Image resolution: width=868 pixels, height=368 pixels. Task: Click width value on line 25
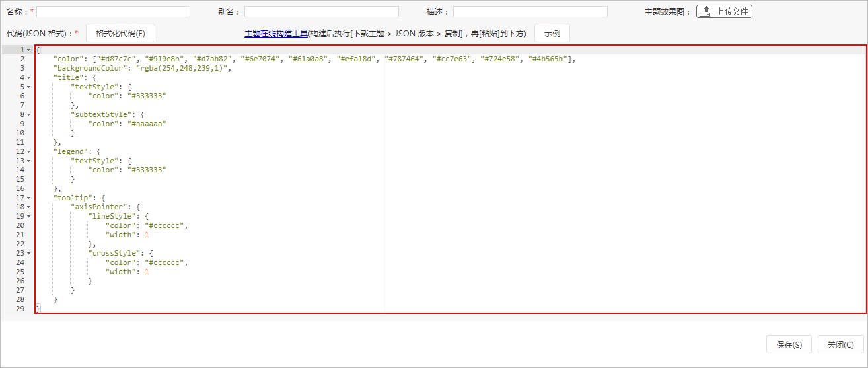[x=147, y=272]
